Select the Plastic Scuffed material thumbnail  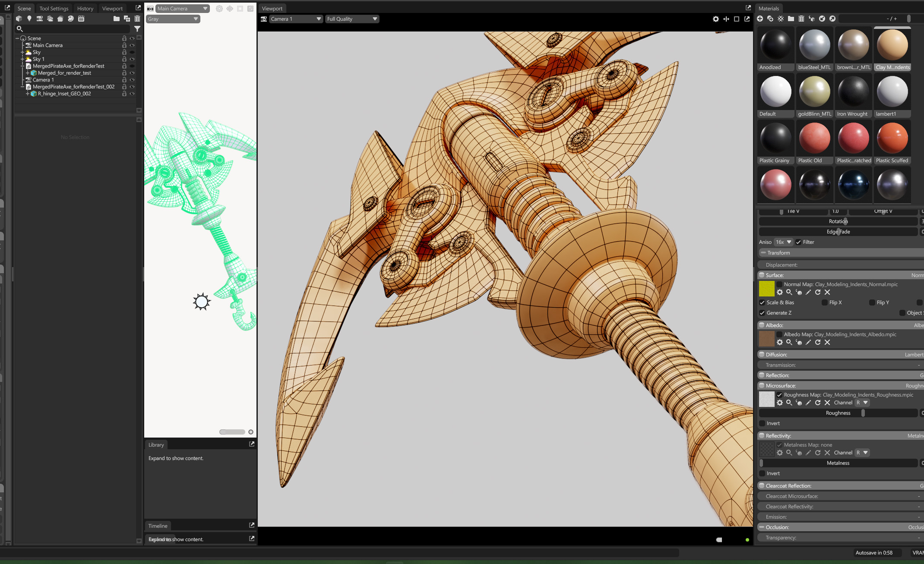click(x=892, y=138)
